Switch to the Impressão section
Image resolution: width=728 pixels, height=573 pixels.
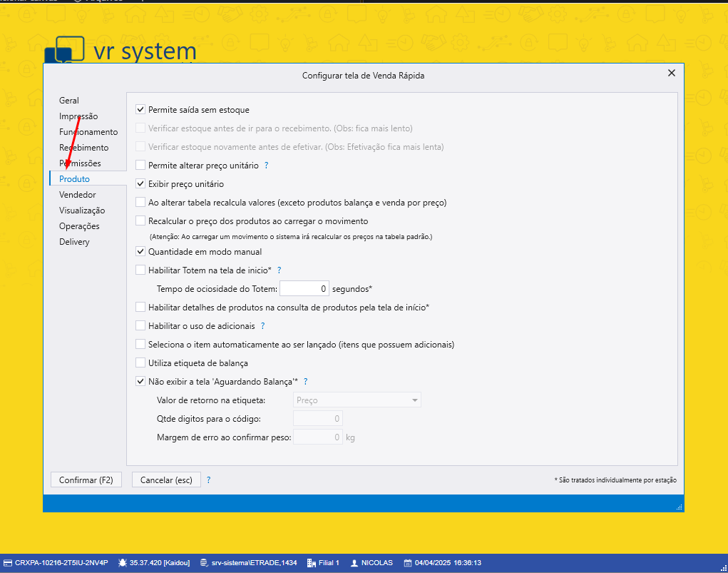pyautogui.click(x=78, y=116)
